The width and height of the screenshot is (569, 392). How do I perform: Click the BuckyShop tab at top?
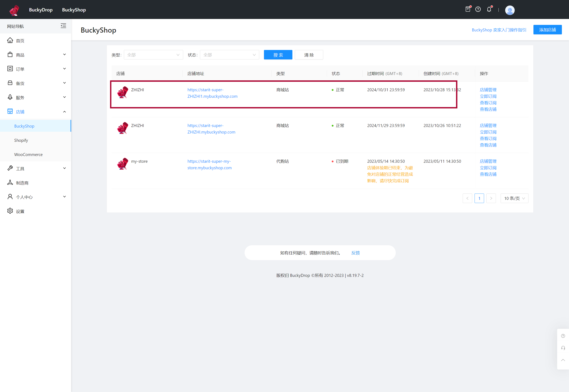pos(74,9)
